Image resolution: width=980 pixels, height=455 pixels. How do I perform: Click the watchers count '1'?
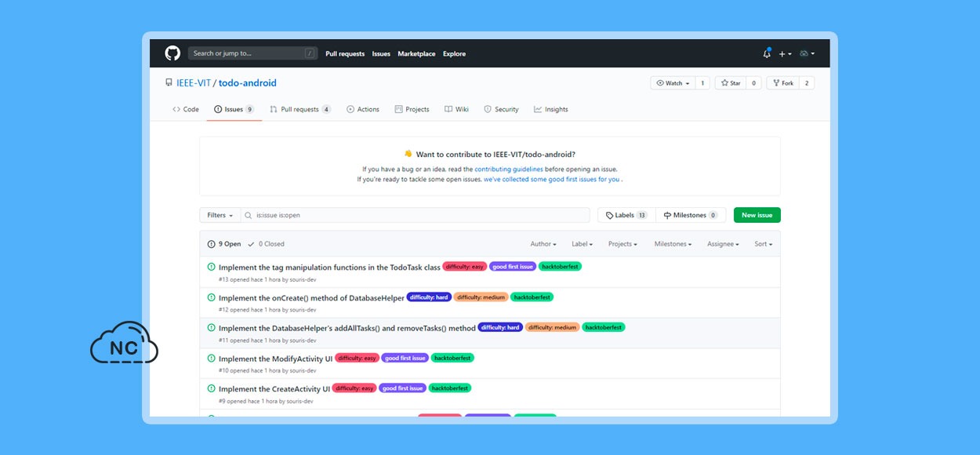(x=702, y=83)
